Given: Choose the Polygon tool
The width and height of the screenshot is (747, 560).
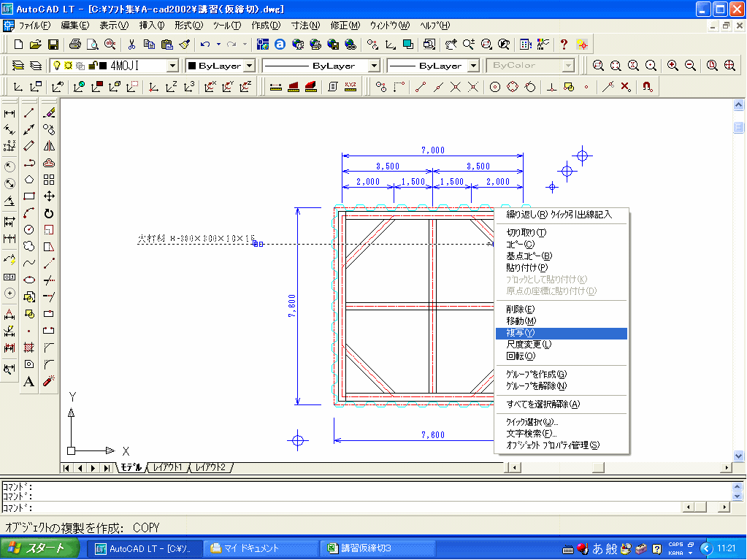Looking at the screenshot, I should (29, 180).
